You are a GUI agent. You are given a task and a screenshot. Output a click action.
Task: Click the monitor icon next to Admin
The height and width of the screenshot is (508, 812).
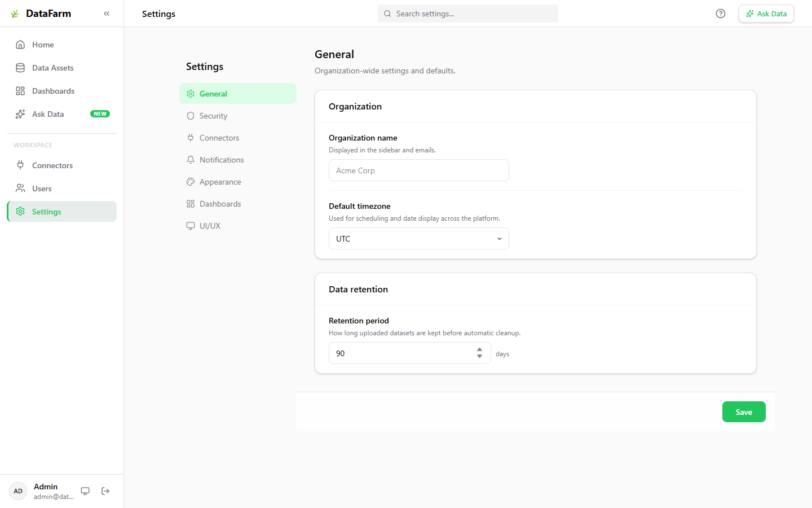pyautogui.click(x=85, y=491)
